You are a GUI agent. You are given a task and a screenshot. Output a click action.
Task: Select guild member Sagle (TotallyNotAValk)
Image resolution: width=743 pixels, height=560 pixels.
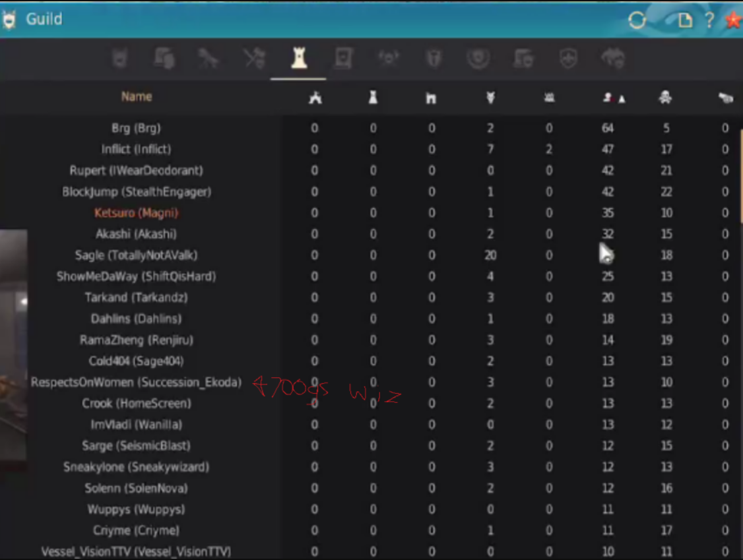tap(136, 255)
